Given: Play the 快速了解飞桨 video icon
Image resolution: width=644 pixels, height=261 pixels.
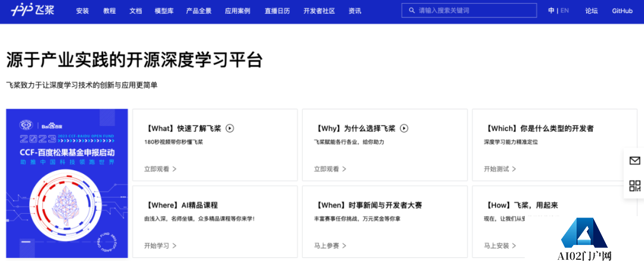Looking at the screenshot, I should 230,128.
